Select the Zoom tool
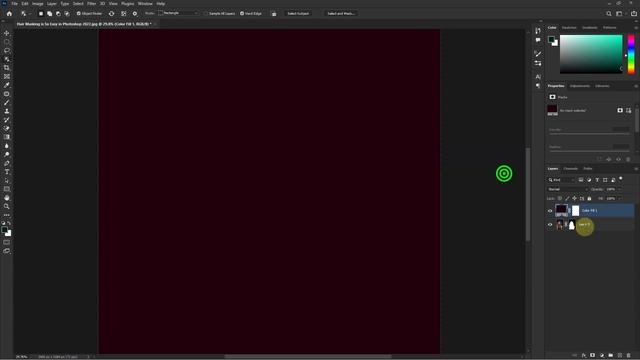This screenshot has height=360, width=640. pyautogui.click(x=7, y=207)
